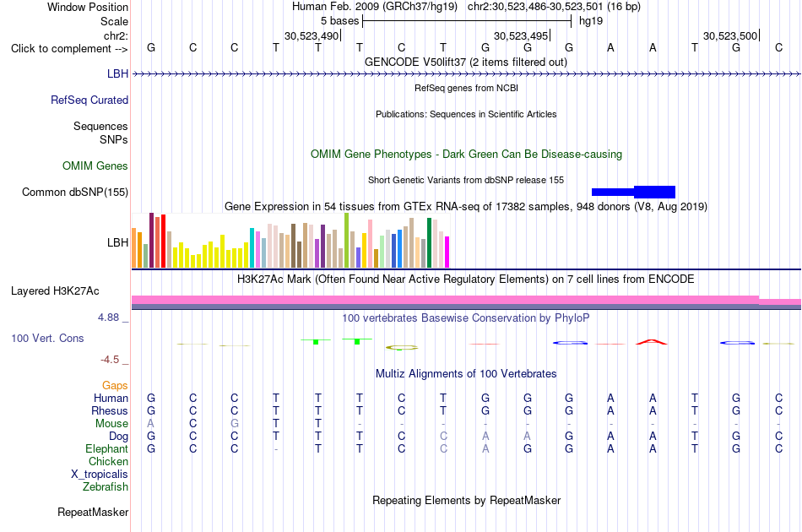Screen dimensions: 802x532
Task: Select the Chicken alignment row label
Action: (108, 461)
